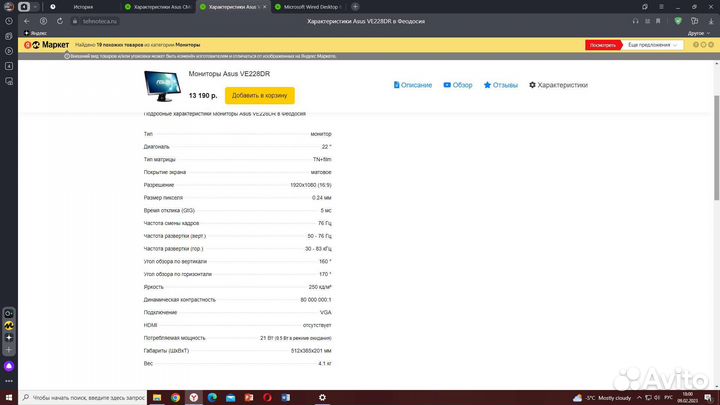This screenshot has width=720, height=405.
Task: Click the 1920x1080 (16:9) resolution value
Action: pos(310,185)
